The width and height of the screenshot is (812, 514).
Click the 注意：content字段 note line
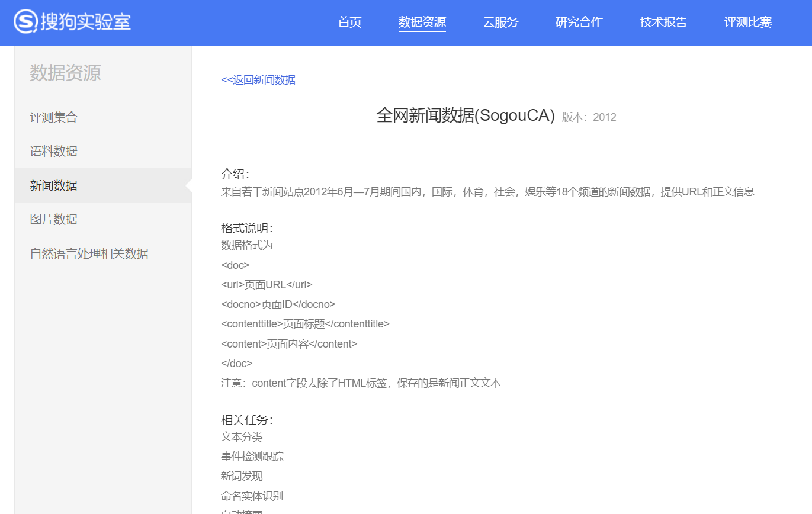click(361, 383)
